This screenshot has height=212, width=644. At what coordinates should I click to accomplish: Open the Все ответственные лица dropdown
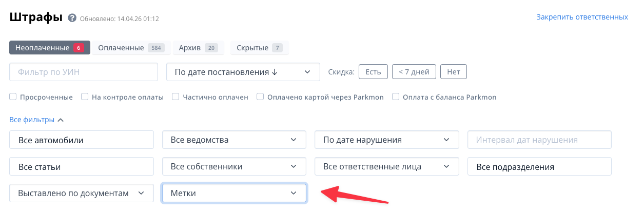(386, 166)
